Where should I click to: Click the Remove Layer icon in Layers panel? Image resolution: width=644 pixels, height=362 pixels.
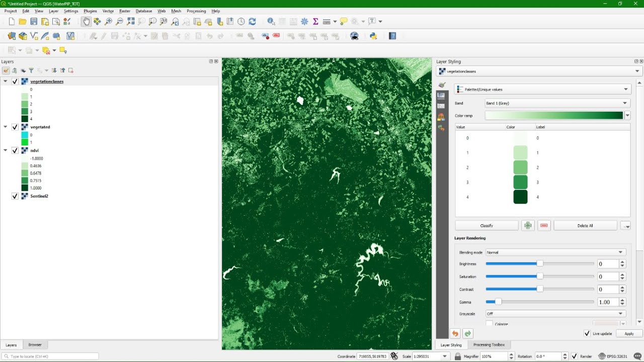click(x=71, y=70)
